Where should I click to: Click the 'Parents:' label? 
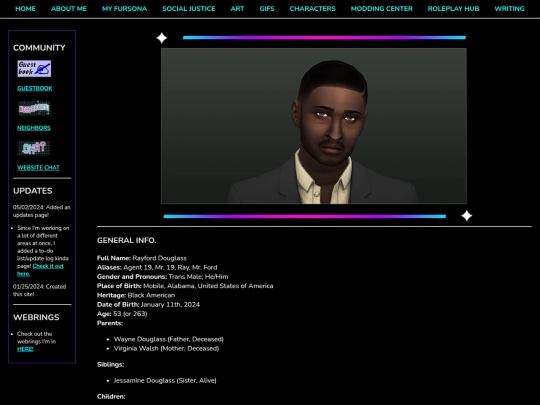(x=110, y=323)
